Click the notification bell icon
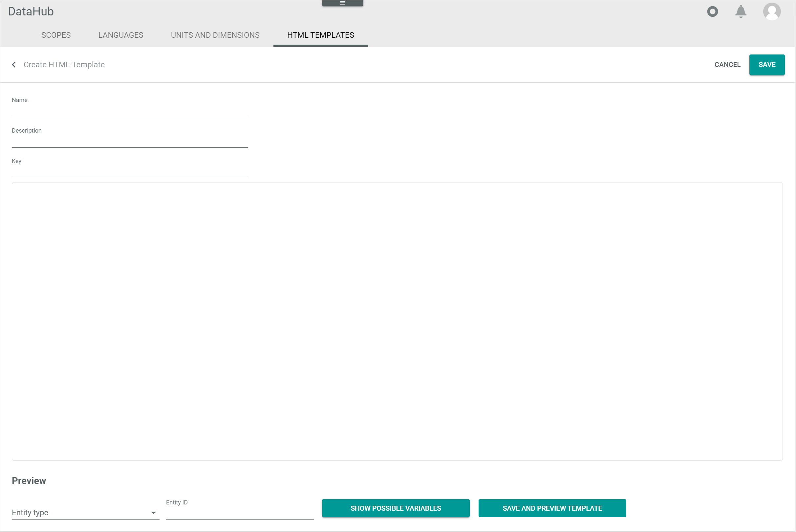796x532 pixels. (742, 11)
